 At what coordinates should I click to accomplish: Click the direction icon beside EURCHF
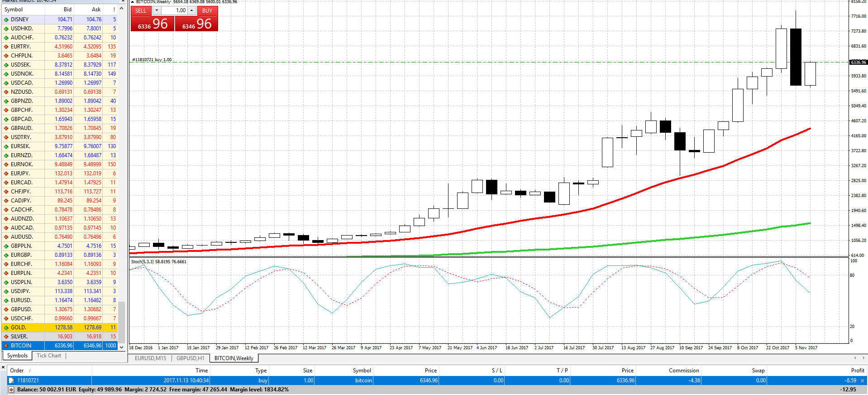click(x=6, y=264)
